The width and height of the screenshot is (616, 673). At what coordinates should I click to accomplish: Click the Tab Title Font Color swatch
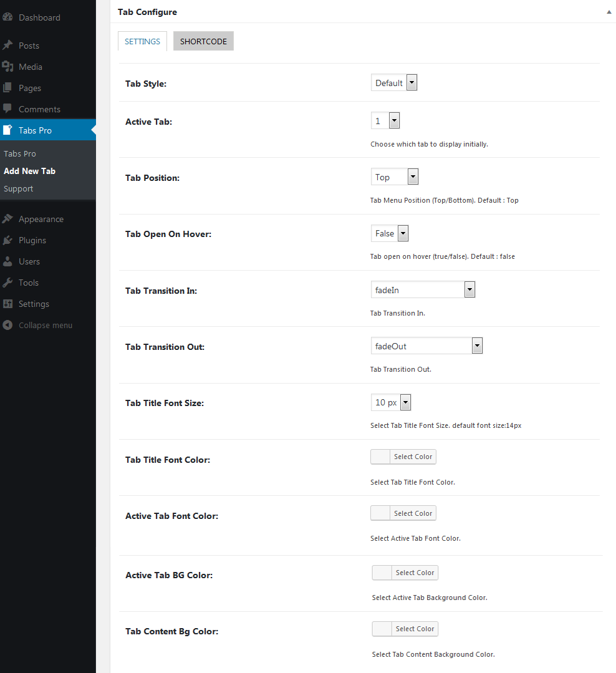coord(380,457)
